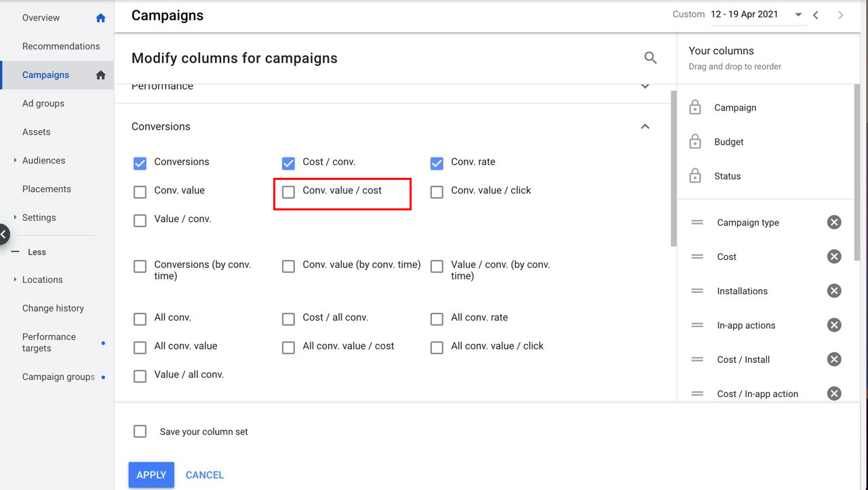Click drag handle for In-app actions

(x=697, y=325)
